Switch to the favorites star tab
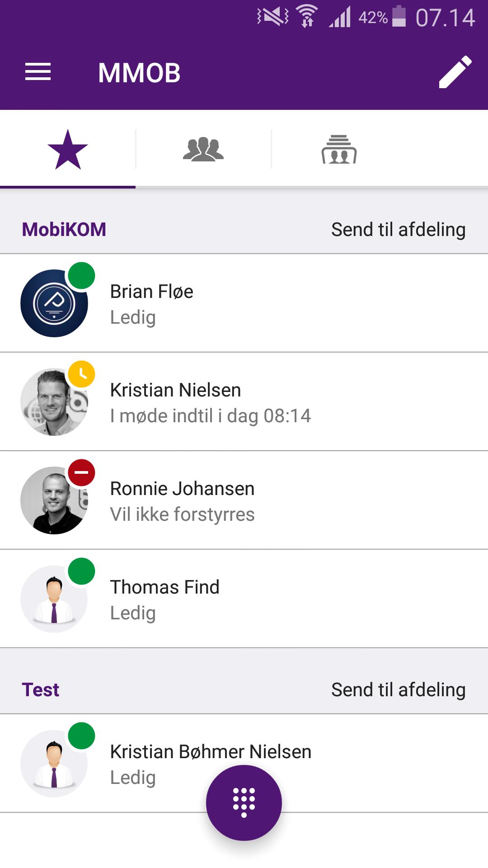Screen dimensions: 488x868 pos(68,150)
